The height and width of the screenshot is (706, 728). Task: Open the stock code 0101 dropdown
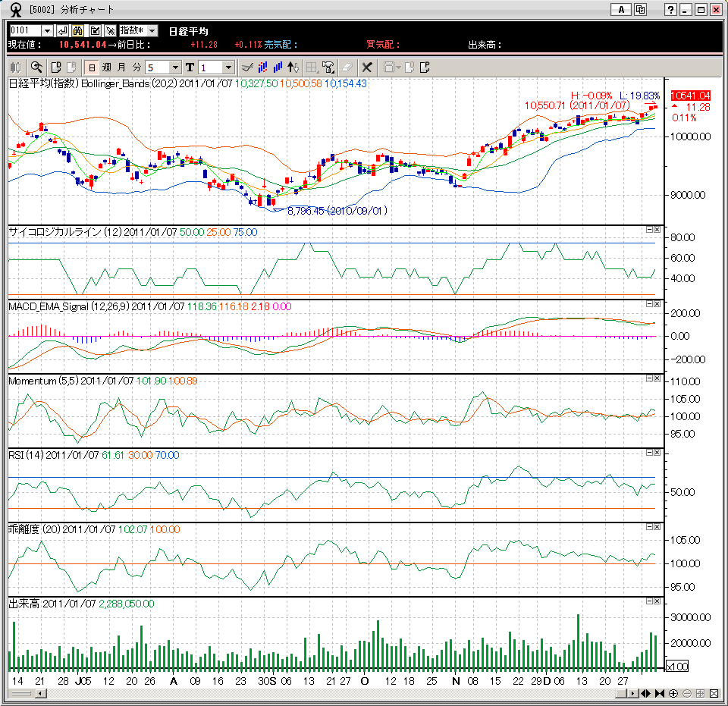47,30
